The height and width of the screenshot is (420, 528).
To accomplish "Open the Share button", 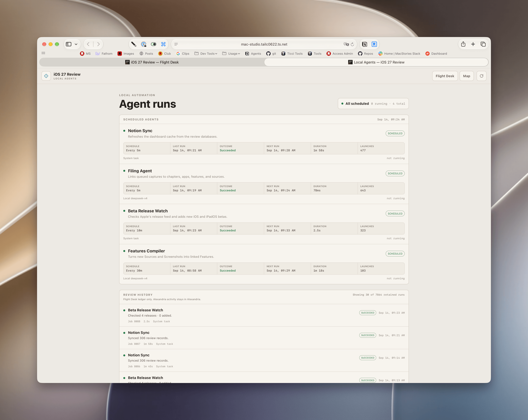I will [463, 44].
